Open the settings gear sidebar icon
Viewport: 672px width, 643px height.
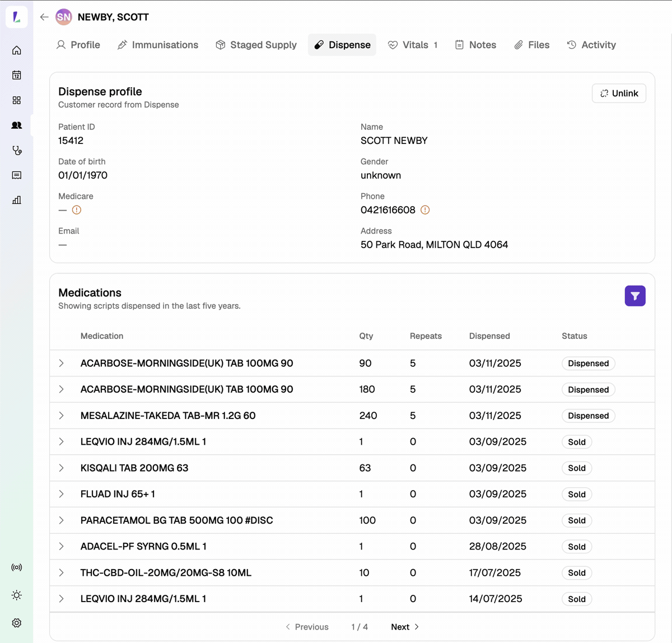click(x=17, y=623)
